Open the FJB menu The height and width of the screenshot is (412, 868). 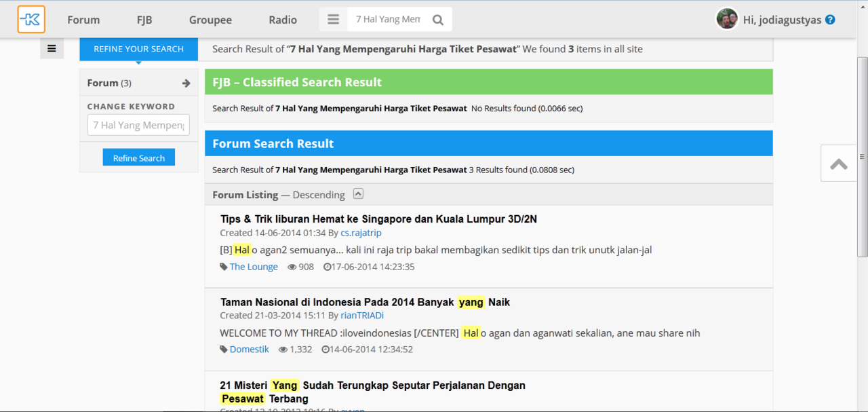point(144,20)
